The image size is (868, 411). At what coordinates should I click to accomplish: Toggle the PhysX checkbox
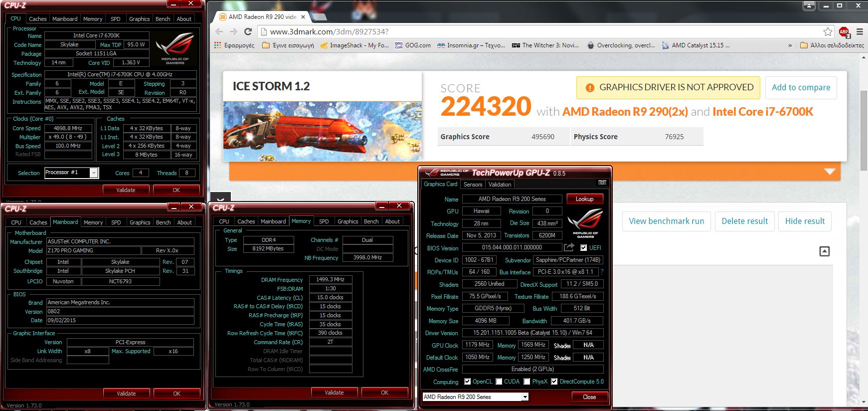[x=527, y=382]
